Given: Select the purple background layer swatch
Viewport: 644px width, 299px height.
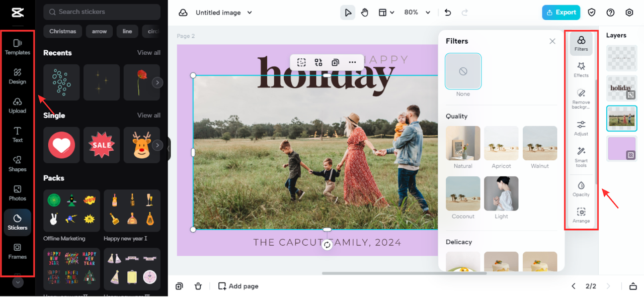Looking at the screenshot, I should 621,149.
